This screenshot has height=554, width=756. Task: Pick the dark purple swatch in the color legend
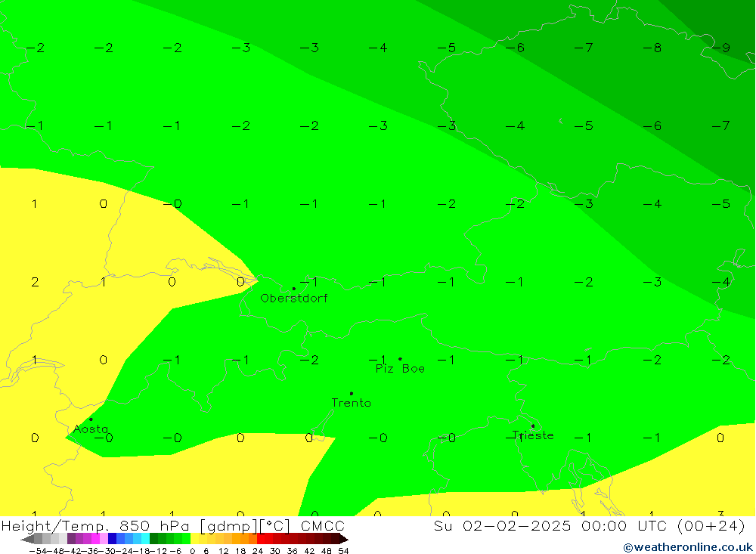tap(71, 540)
